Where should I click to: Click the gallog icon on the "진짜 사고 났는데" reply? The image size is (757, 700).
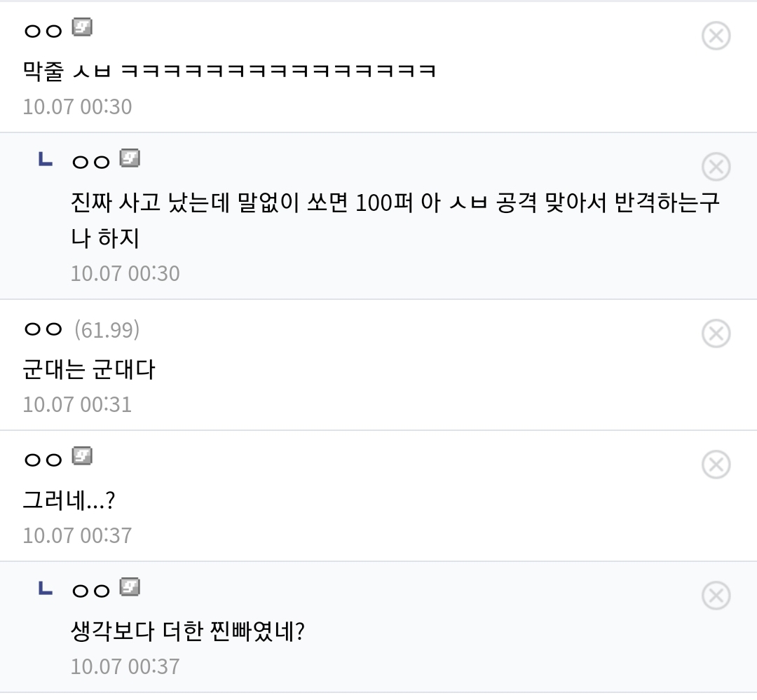click(x=130, y=158)
